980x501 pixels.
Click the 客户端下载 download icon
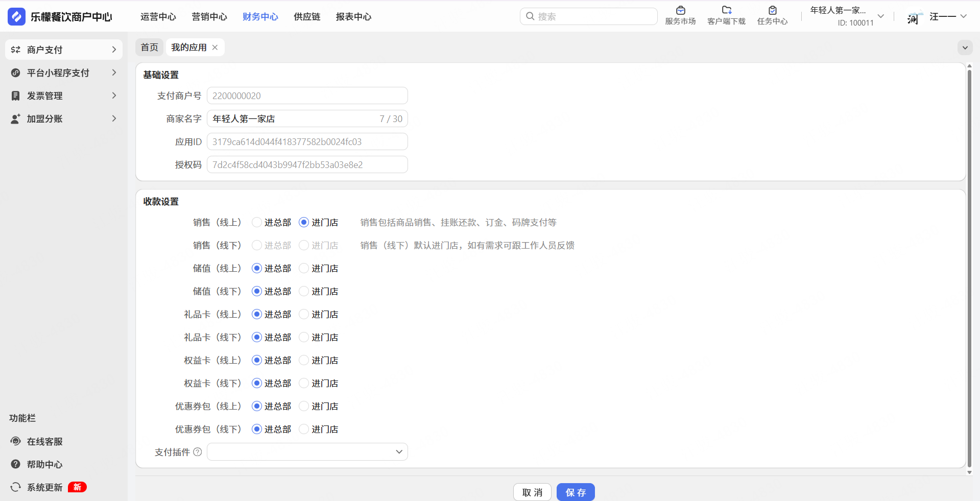point(726,11)
